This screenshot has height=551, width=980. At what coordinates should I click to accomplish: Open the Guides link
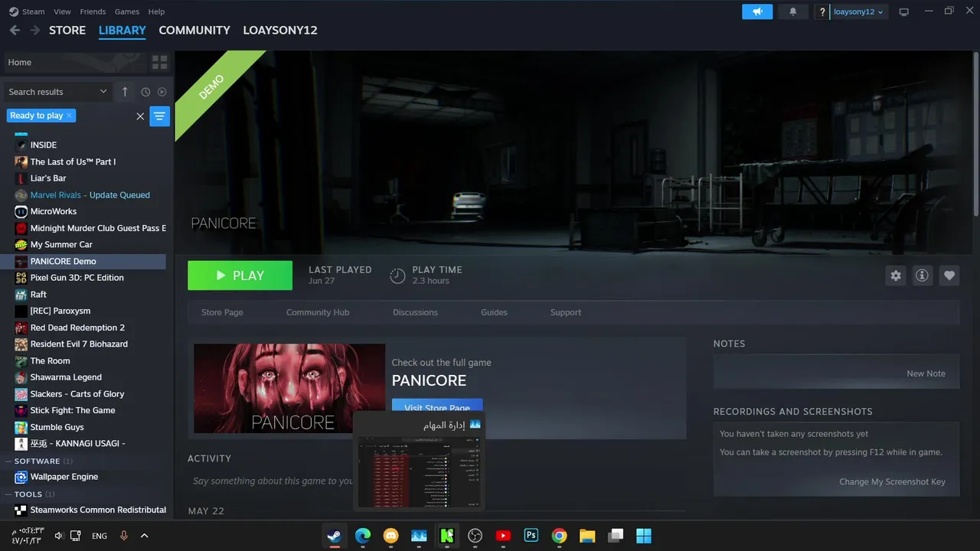(494, 312)
